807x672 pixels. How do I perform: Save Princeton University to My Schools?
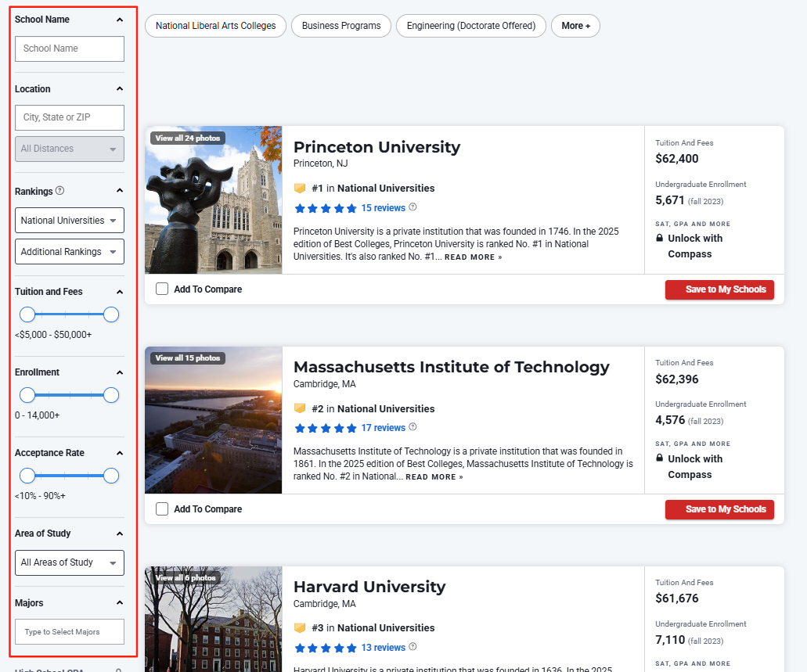719,289
